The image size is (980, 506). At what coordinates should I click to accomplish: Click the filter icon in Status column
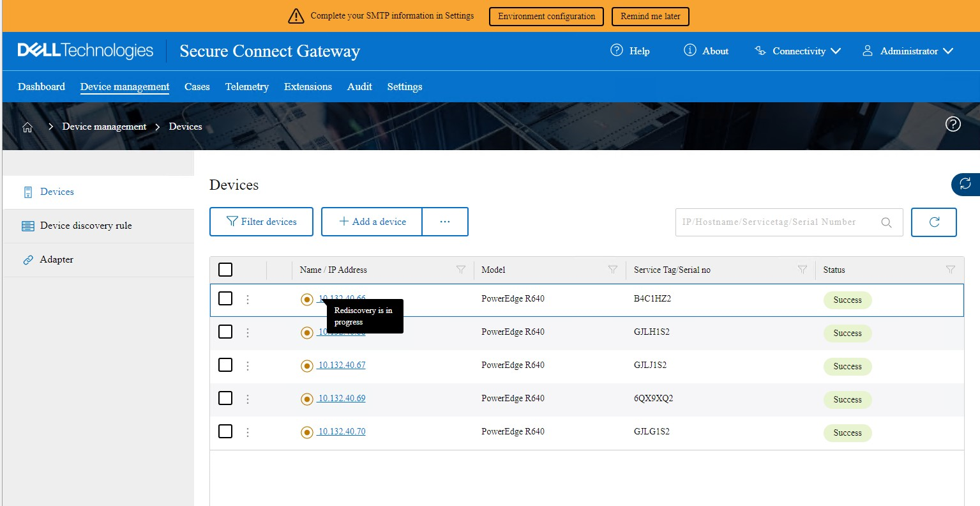pyautogui.click(x=951, y=270)
